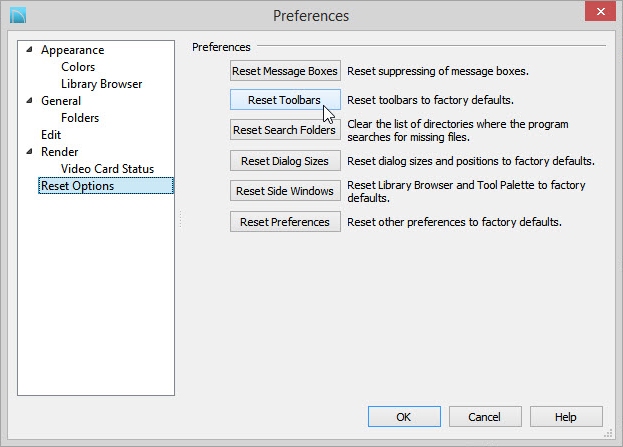This screenshot has height=447, width=623.
Task: Click the Reset Search Folders button
Action: coord(285,130)
